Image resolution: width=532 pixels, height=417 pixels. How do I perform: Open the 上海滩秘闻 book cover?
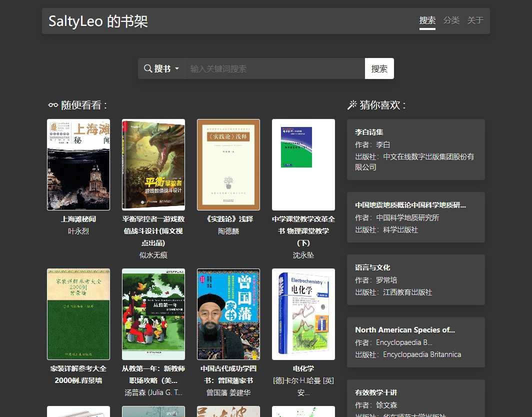click(x=78, y=164)
